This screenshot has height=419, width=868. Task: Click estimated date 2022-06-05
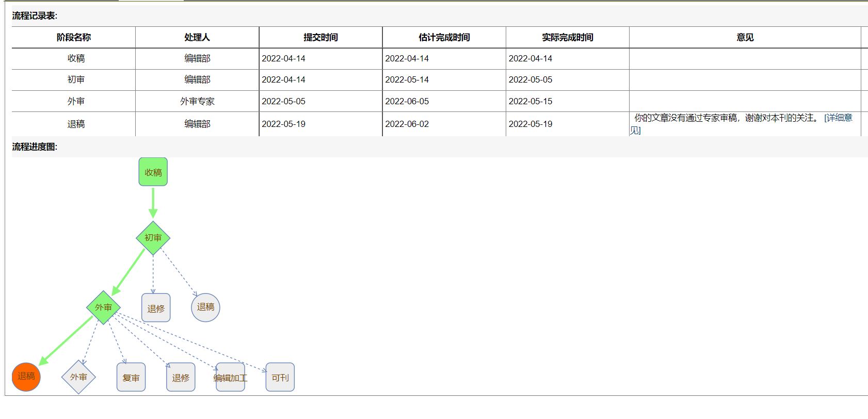[x=407, y=101]
